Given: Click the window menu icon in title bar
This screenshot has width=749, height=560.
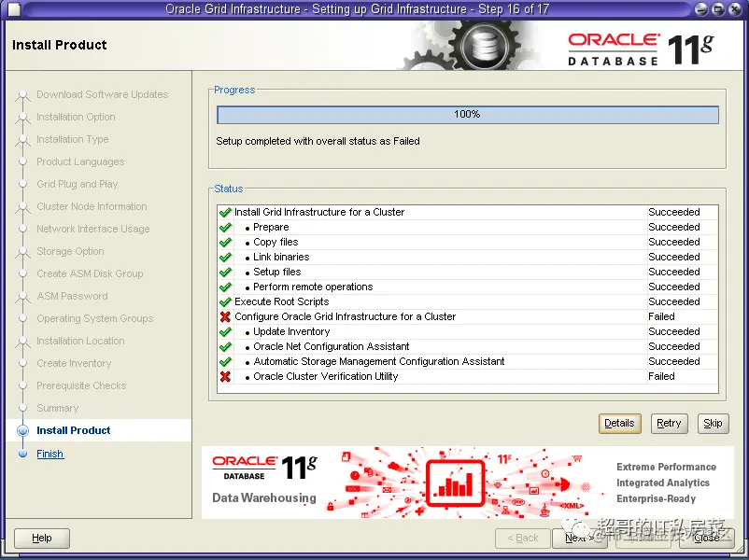Looking at the screenshot, I should click(x=15, y=9).
